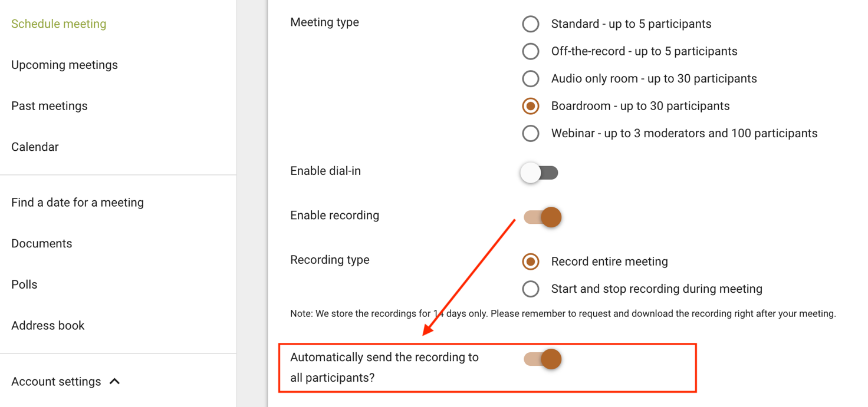868x407 pixels.
Task: Select Standard meeting type radio button
Action: coord(531,24)
